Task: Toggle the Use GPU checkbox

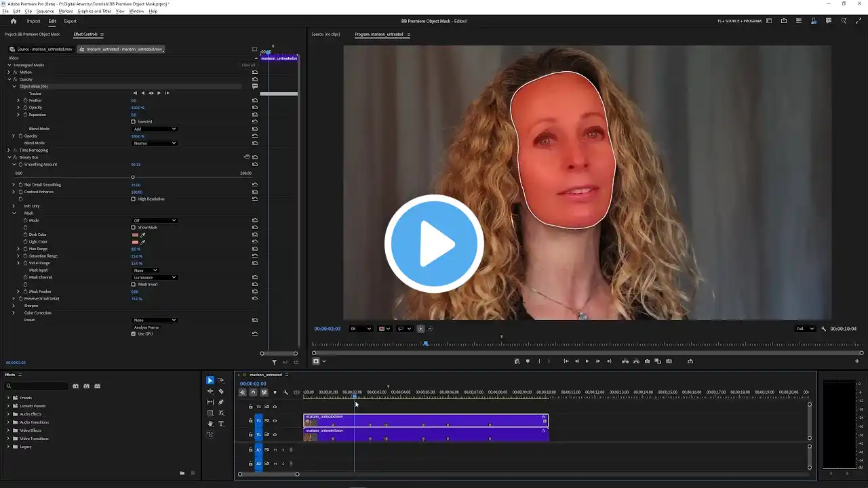Action: (134, 334)
